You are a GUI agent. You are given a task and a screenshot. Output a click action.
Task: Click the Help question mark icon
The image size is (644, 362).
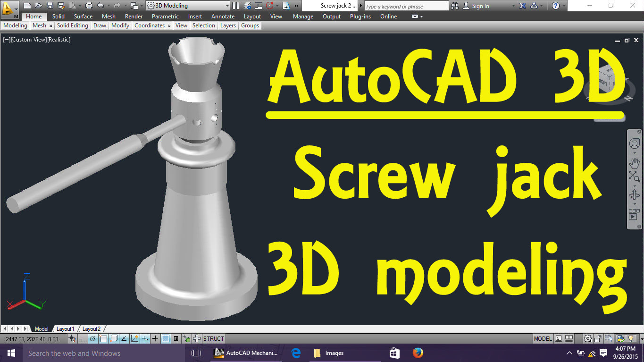tap(556, 6)
